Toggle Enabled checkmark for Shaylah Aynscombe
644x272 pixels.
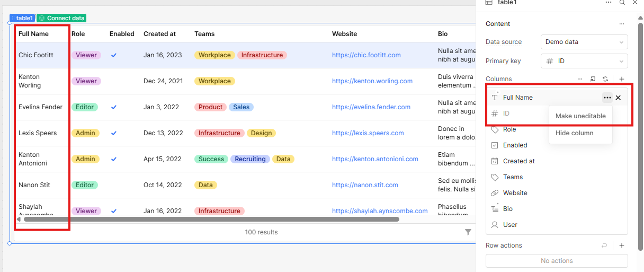[114, 211]
